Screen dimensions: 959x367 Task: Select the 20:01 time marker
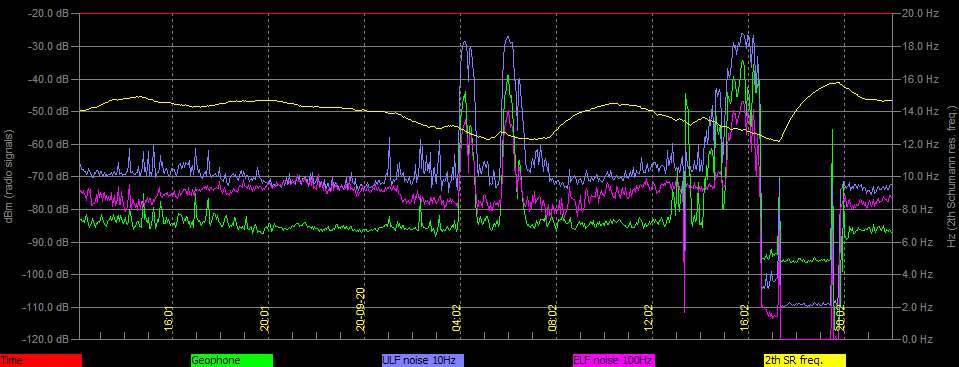pos(265,319)
